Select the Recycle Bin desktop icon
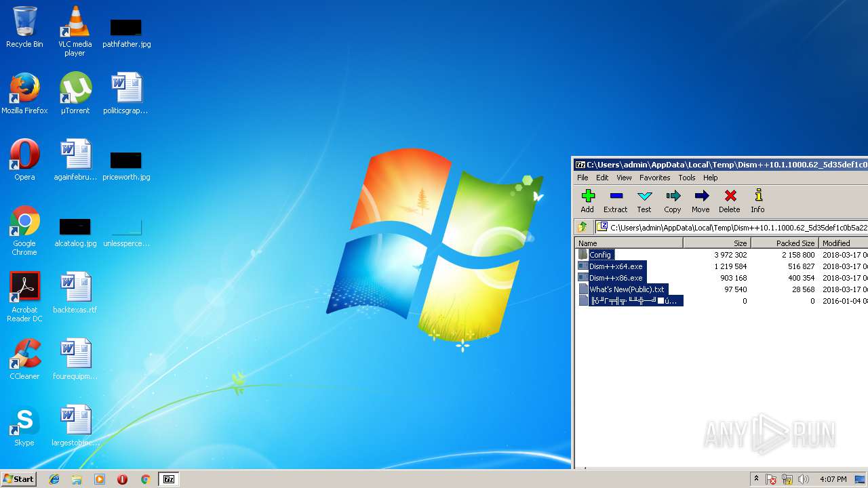Viewport: 868px width, 488px height. tap(24, 27)
